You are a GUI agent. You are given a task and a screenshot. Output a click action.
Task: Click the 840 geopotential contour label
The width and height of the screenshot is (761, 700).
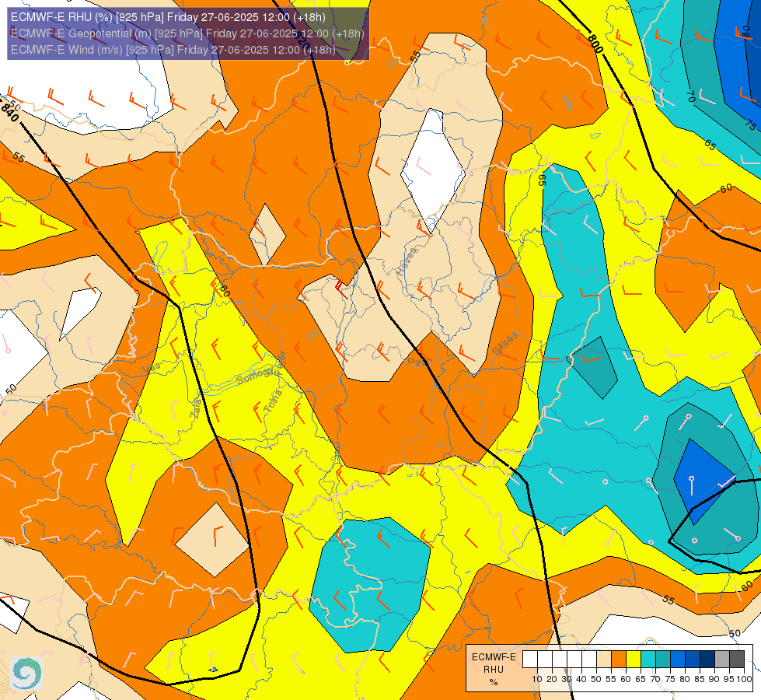9,113
